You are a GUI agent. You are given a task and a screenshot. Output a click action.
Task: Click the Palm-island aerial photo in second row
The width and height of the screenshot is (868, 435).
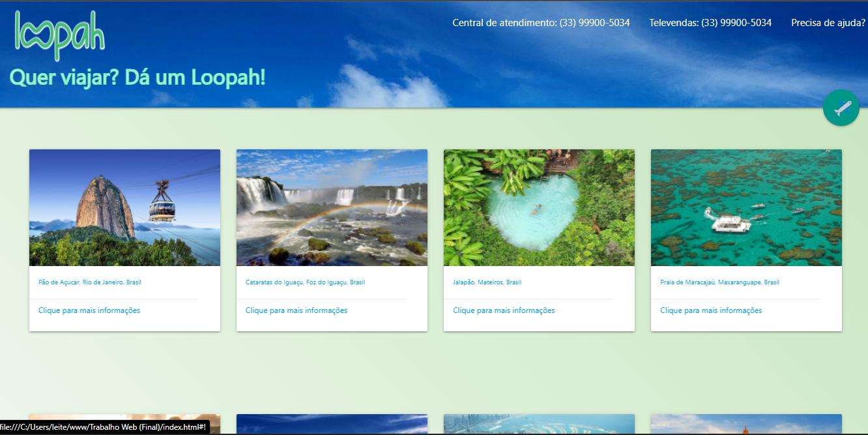pos(539,423)
